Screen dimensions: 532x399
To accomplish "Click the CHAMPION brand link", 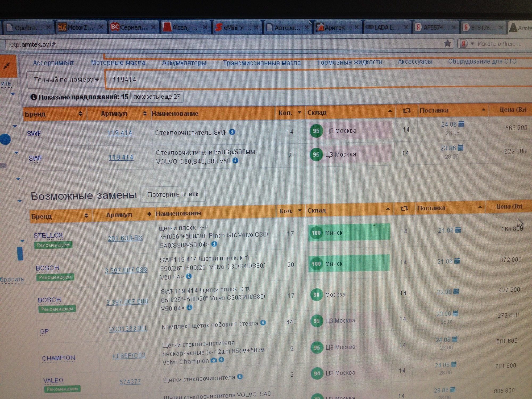I will (x=59, y=358).
